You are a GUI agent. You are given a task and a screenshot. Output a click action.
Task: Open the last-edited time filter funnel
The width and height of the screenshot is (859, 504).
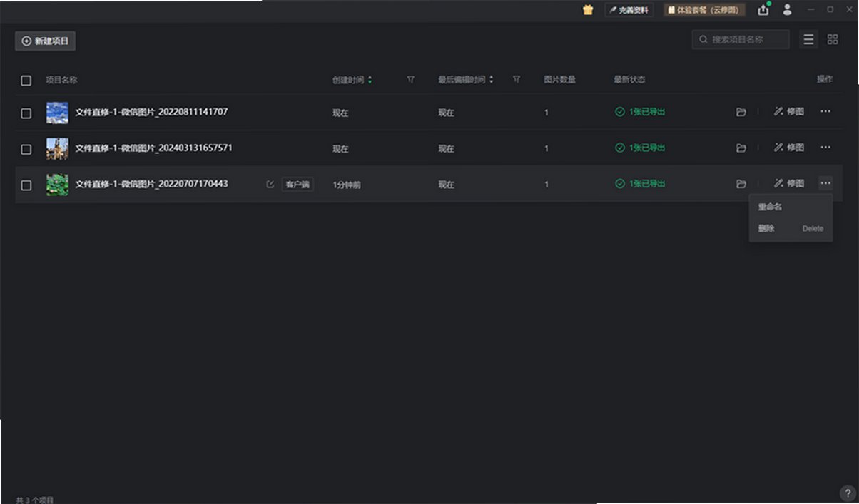[517, 80]
